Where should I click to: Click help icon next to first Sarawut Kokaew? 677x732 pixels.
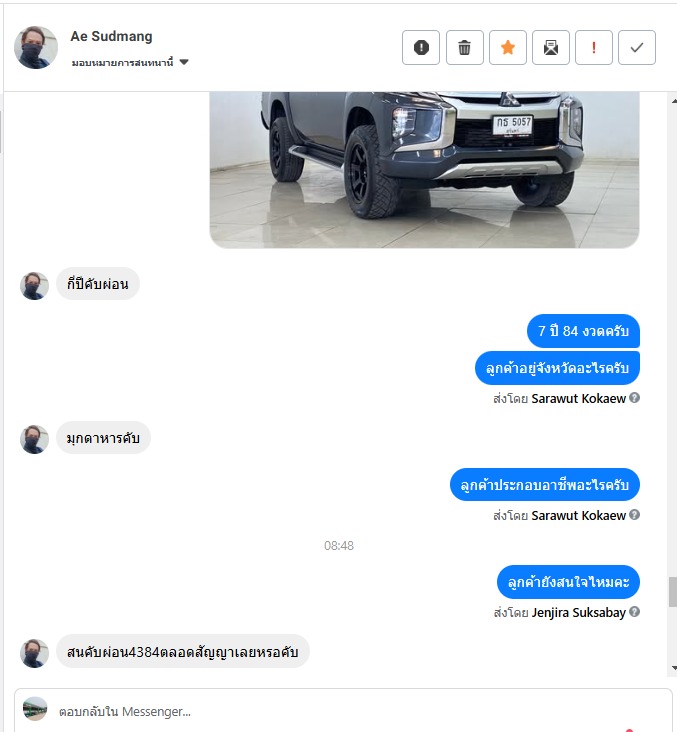pyautogui.click(x=634, y=398)
